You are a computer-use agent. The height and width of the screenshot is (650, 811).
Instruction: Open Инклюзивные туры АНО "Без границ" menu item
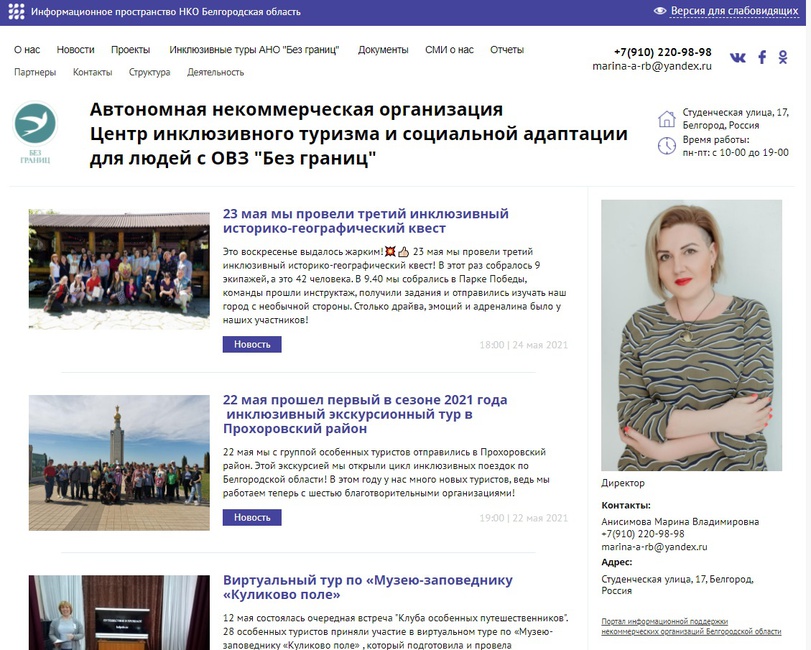(x=254, y=50)
